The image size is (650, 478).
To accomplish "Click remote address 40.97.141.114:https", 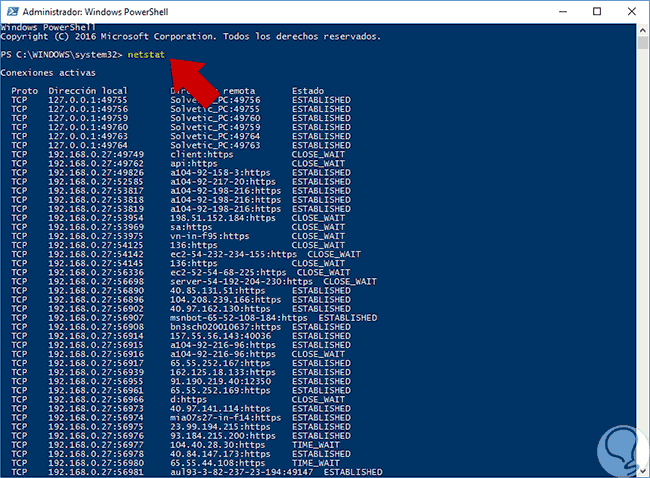I will pos(220,409).
